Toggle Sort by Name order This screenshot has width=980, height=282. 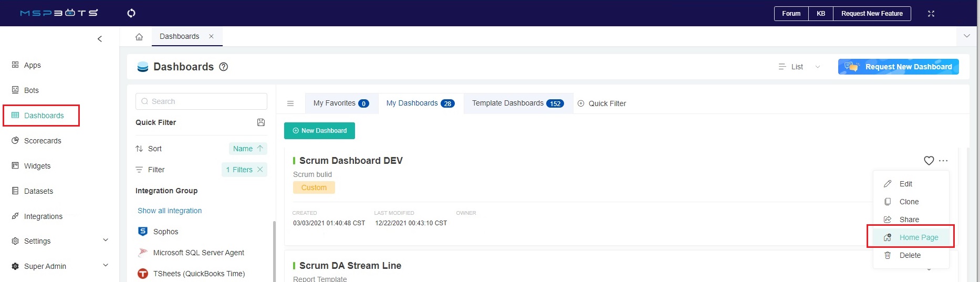coord(248,149)
